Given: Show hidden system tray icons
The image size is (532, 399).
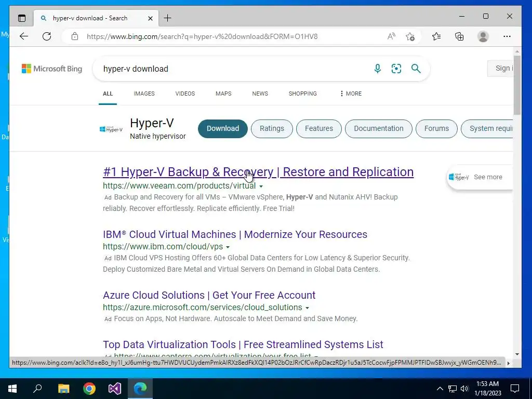Looking at the screenshot, I should [x=440, y=389].
